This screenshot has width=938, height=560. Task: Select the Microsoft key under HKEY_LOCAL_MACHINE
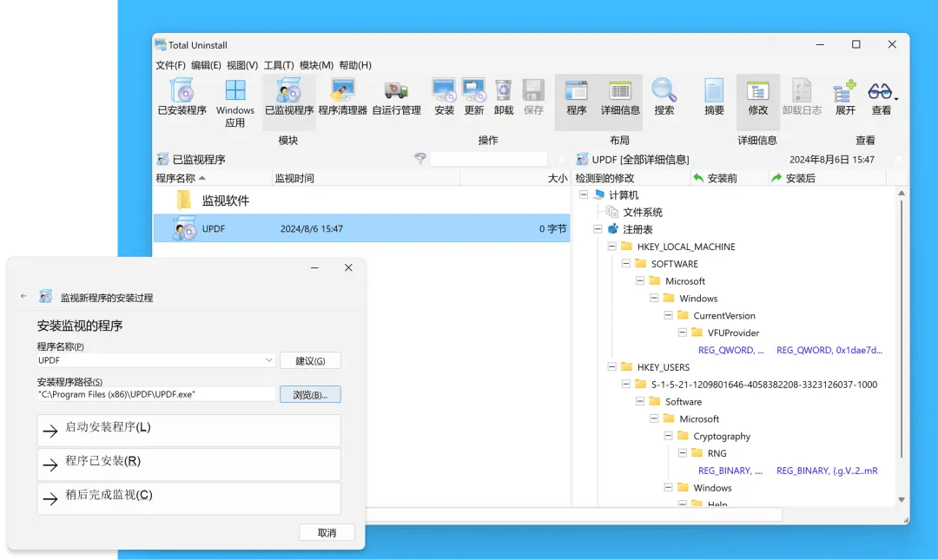click(x=685, y=280)
